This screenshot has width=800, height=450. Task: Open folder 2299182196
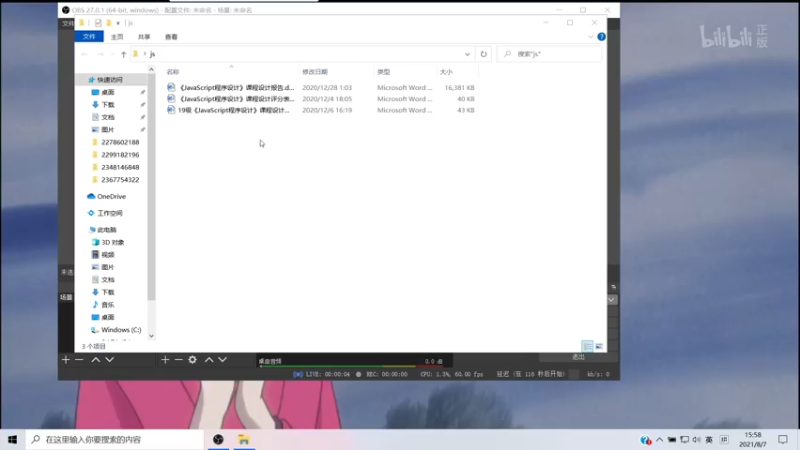120,155
